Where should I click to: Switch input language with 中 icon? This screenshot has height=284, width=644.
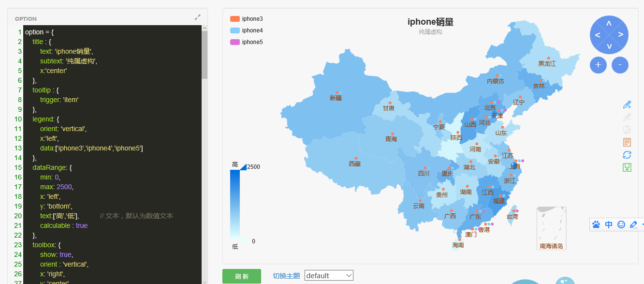(x=609, y=224)
